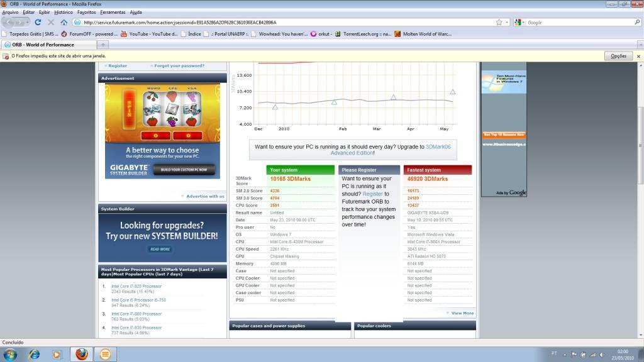Show hidden tray icons arrow
644x362 pixels.
click(565, 354)
